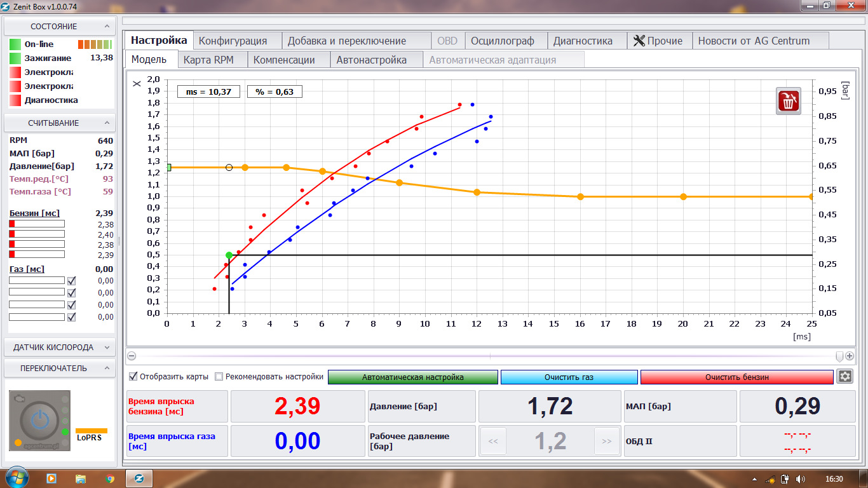This screenshot has height=488, width=868.
Task: Enable Рекомендовать настройки checkbox
Action: [x=219, y=376]
